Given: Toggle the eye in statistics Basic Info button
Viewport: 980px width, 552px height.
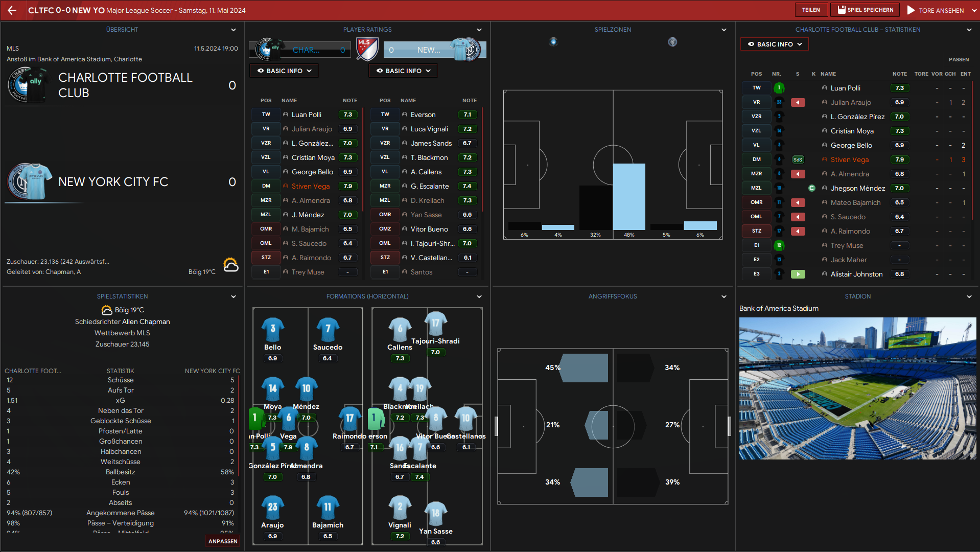Looking at the screenshot, I should (751, 44).
